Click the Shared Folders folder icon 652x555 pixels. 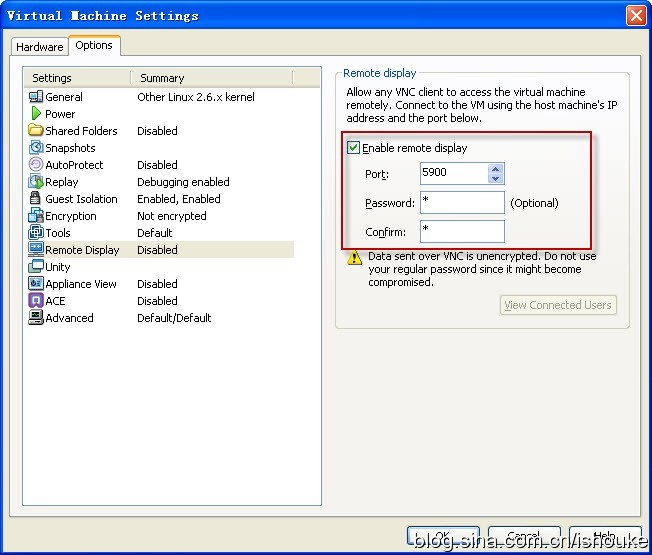pos(36,131)
